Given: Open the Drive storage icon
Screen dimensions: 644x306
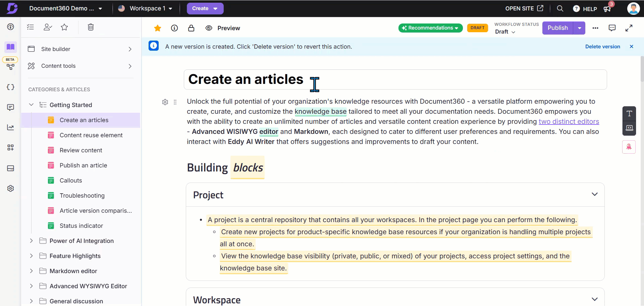Looking at the screenshot, I should click(x=10, y=168).
